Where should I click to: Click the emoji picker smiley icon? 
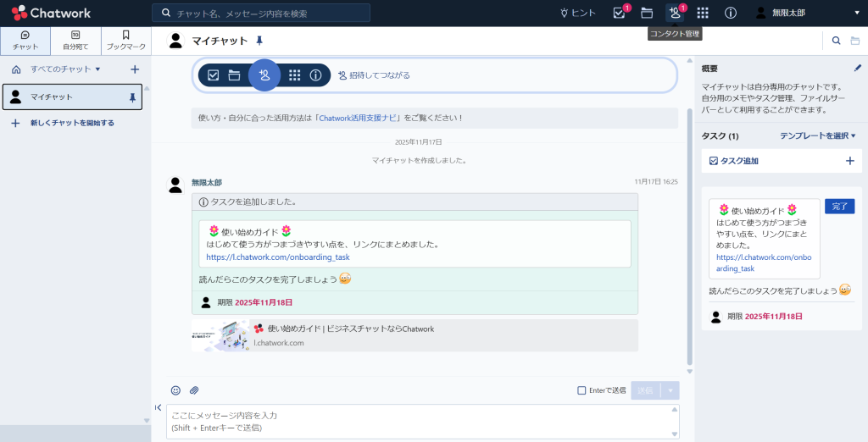(x=175, y=390)
